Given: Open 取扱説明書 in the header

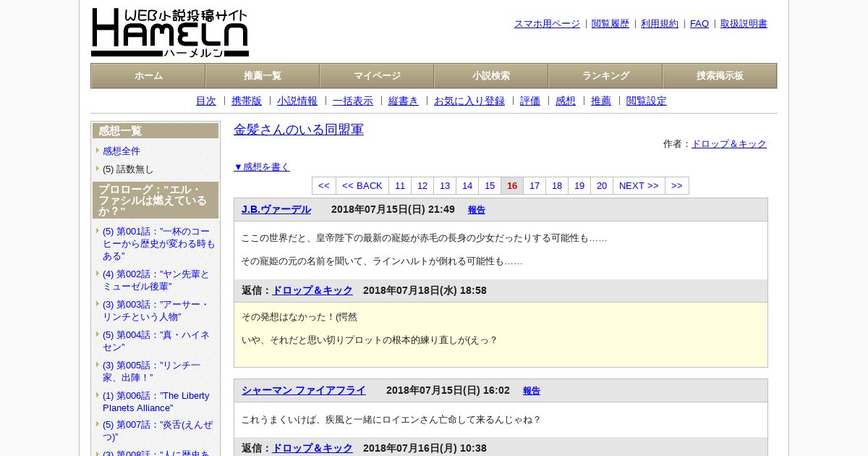Looking at the screenshot, I should coord(744,23).
